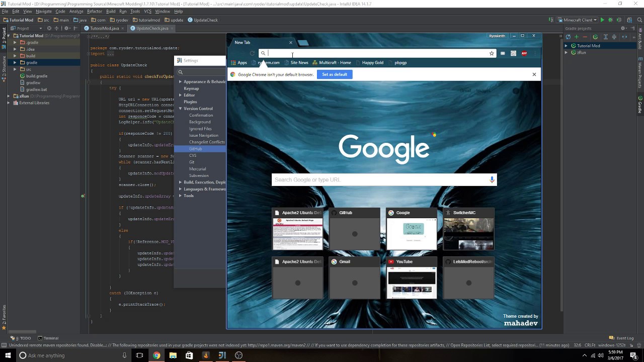Open the Apps shortcut in bookmarks bar
The image size is (644, 362).
point(239,63)
